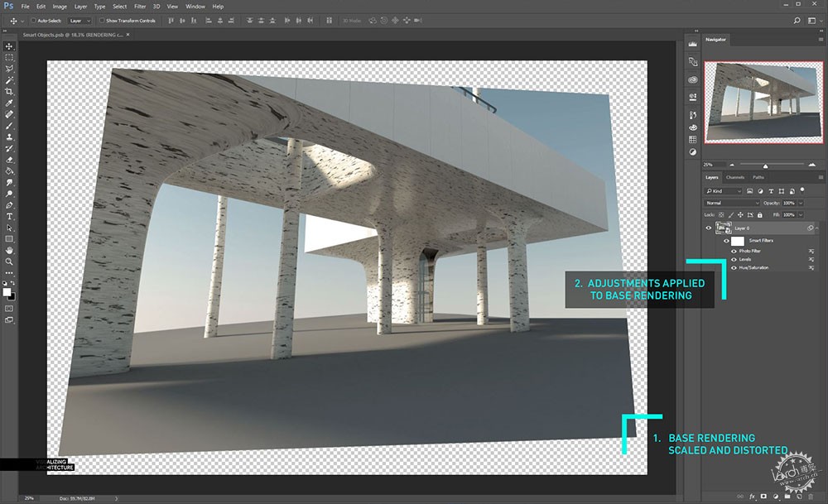828x504 pixels.
Task: Open the Adjustments panel icon
Action: click(693, 152)
